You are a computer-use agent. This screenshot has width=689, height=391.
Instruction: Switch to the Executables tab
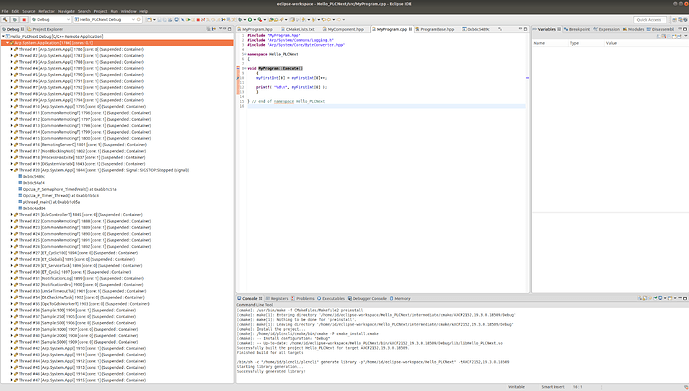[x=331, y=298]
